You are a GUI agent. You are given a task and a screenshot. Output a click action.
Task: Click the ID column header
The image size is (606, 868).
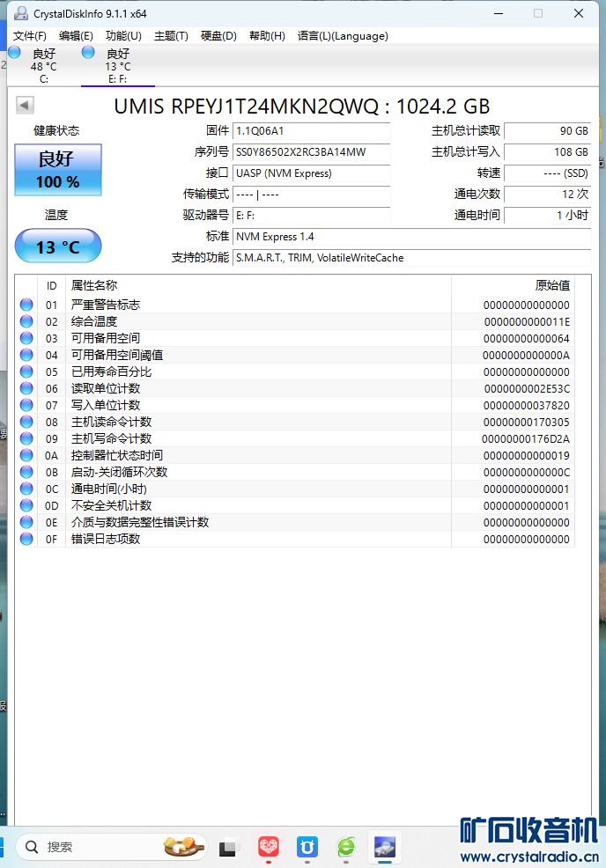click(51, 285)
